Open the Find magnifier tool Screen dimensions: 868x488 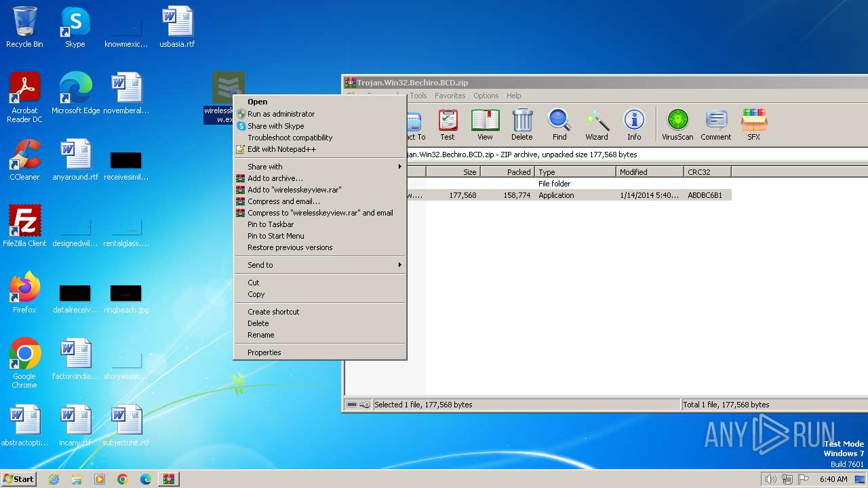(559, 125)
